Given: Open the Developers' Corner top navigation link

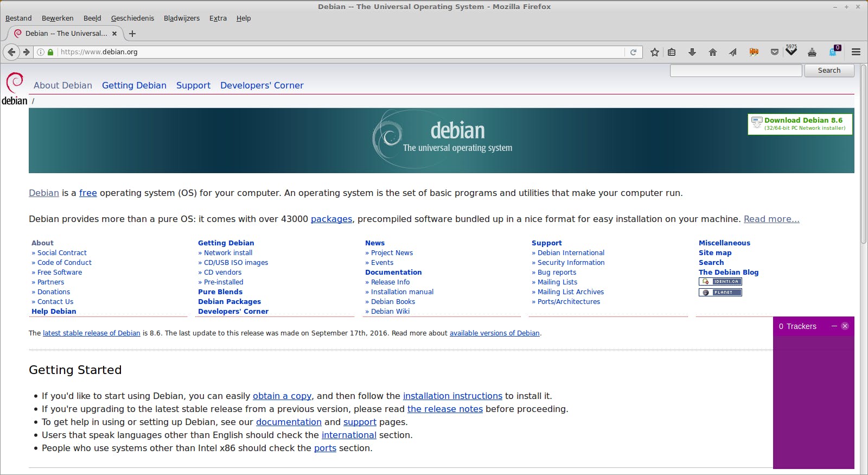Looking at the screenshot, I should (x=262, y=85).
